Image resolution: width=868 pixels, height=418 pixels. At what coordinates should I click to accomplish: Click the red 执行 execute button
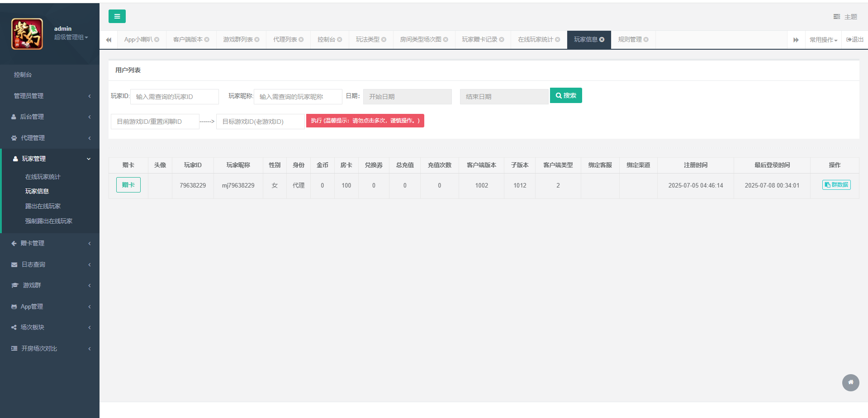[365, 121]
